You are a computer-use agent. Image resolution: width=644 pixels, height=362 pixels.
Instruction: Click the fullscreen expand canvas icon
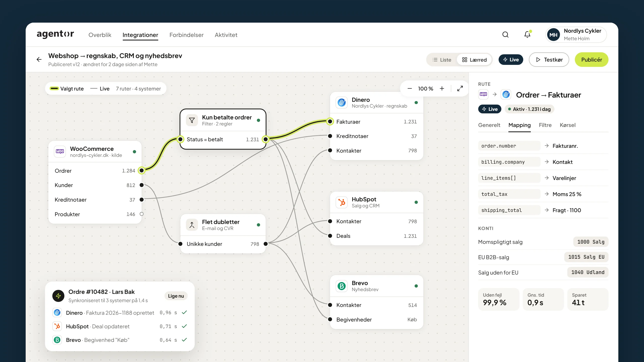pyautogui.click(x=460, y=88)
